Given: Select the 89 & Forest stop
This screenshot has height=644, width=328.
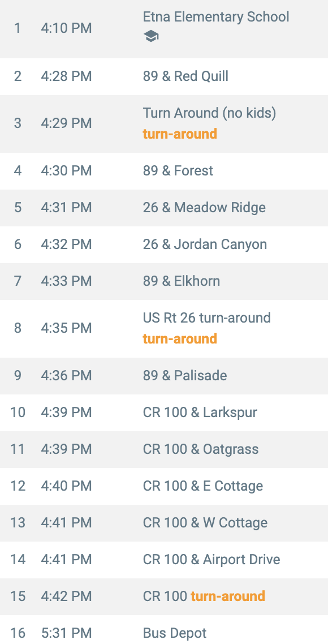Looking at the screenshot, I should point(164,171).
